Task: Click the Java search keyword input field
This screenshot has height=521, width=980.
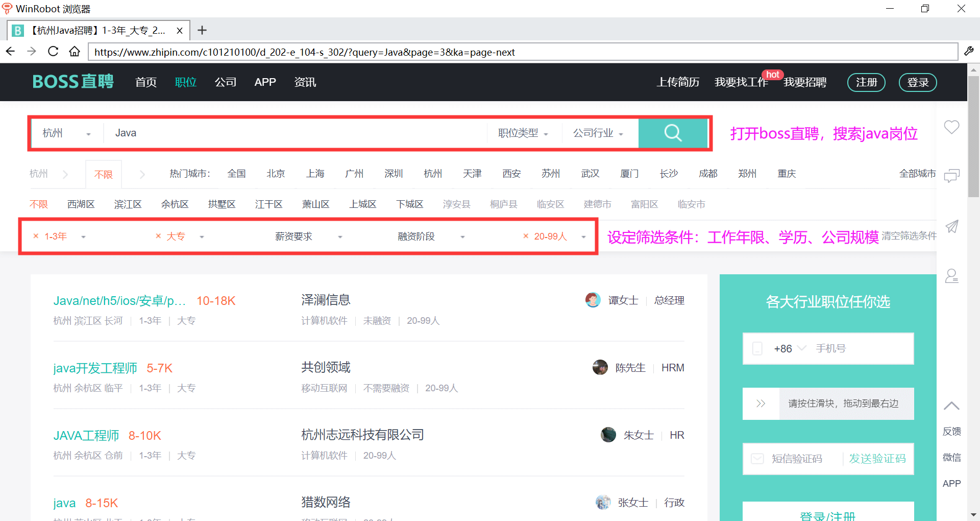Action: pyautogui.click(x=296, y=133)
